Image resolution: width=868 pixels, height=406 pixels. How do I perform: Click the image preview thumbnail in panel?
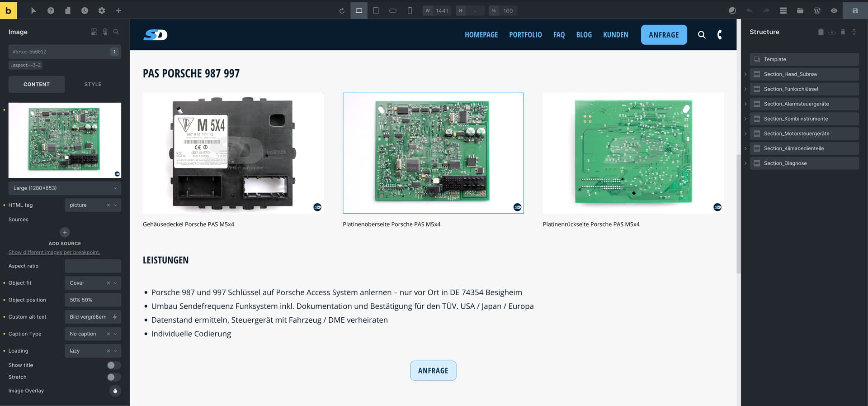point(65,140)
